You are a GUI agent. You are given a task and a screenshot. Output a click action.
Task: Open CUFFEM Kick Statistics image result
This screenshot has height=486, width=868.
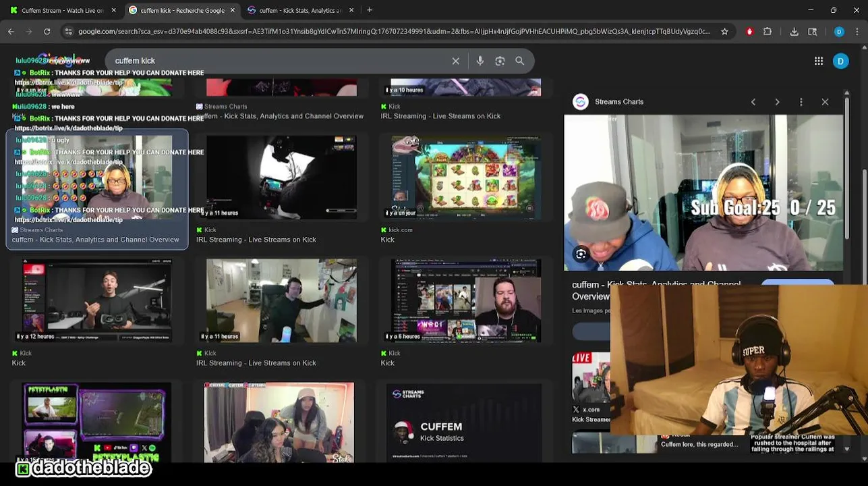[464, 423]
